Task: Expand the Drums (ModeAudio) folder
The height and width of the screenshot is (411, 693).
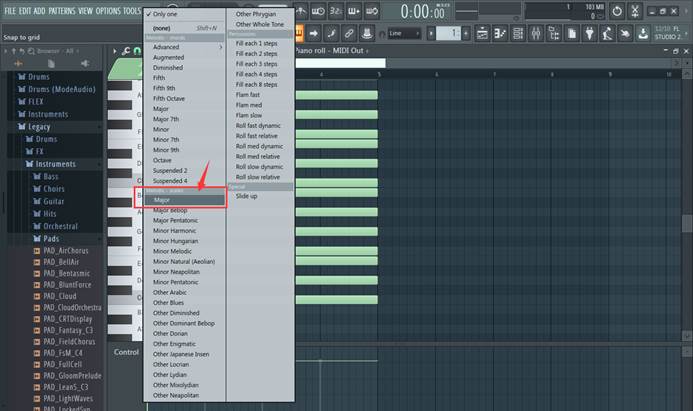Action: pyautogui.click(x=60, y=89)
